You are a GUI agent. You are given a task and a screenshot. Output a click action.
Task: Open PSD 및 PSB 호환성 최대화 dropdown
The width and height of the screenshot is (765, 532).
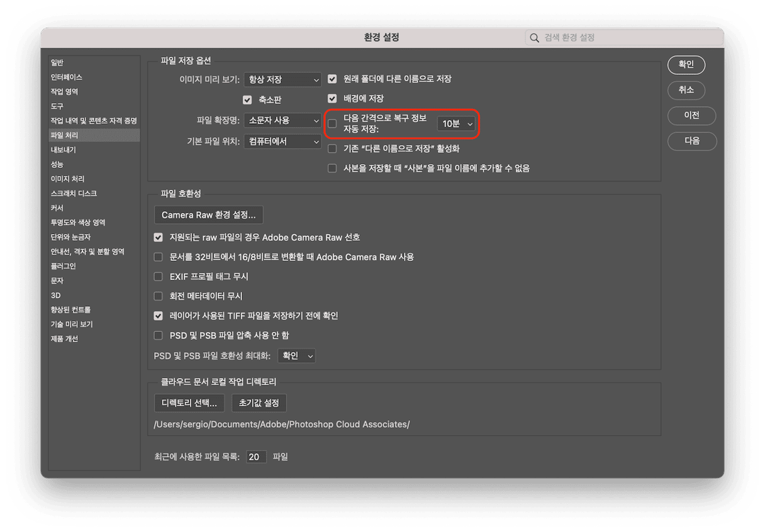click(296, 356)
